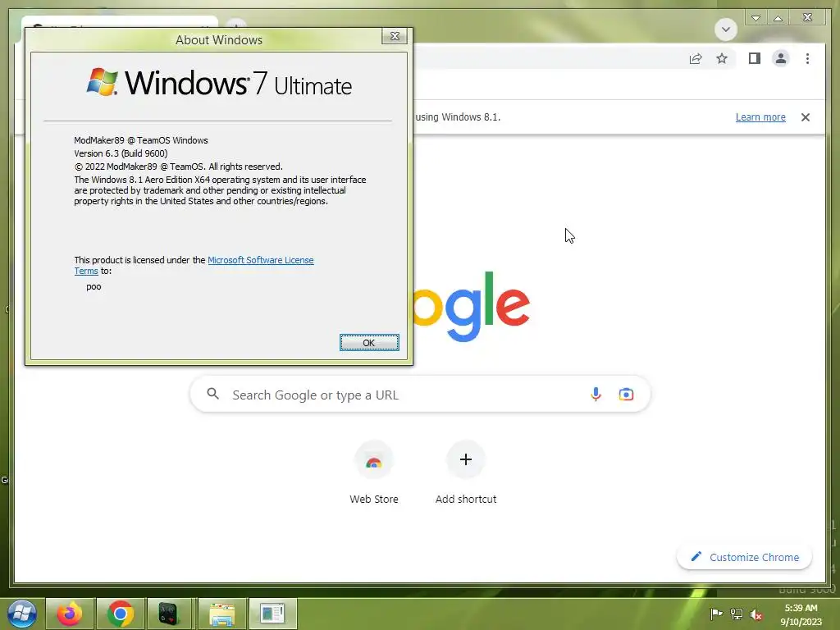Click muted volume tray icon
The width and height of the screenshot is (840, 630).
(x=756, y=614)
